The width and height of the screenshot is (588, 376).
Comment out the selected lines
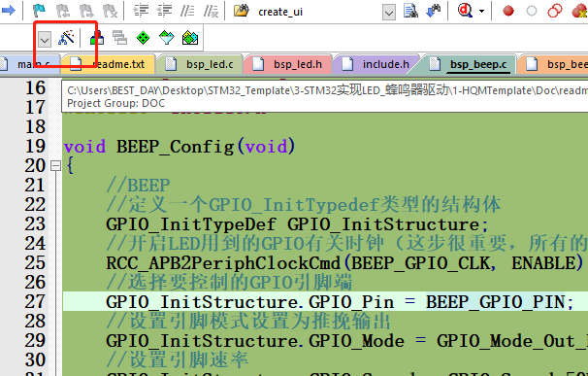(x=187, y=11)
